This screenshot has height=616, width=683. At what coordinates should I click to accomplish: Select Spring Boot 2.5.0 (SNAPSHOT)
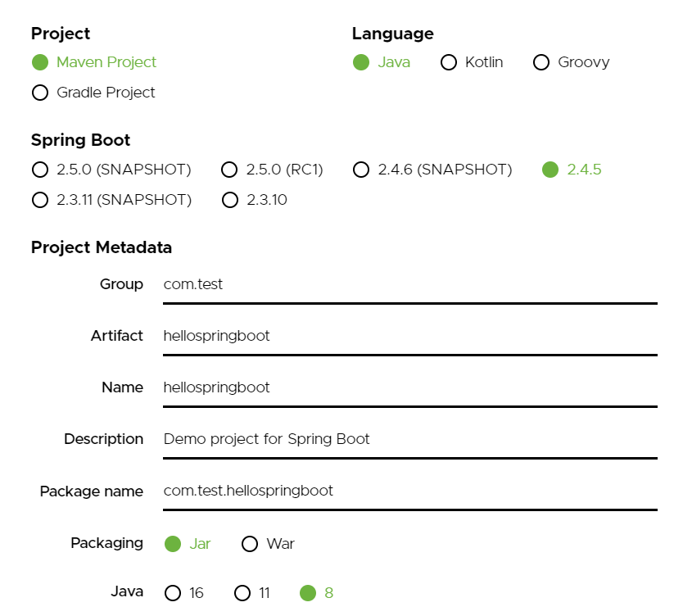point(40,170)
